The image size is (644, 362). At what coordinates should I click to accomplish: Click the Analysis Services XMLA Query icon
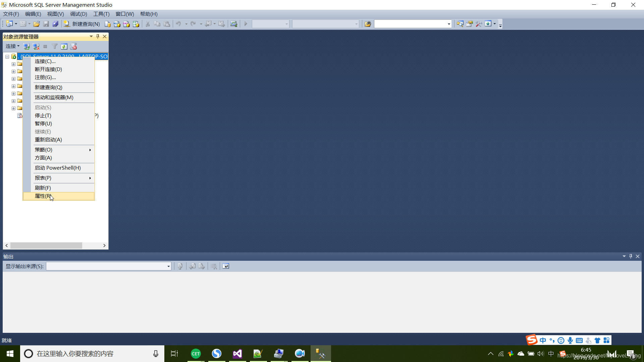tap(136, 24)
